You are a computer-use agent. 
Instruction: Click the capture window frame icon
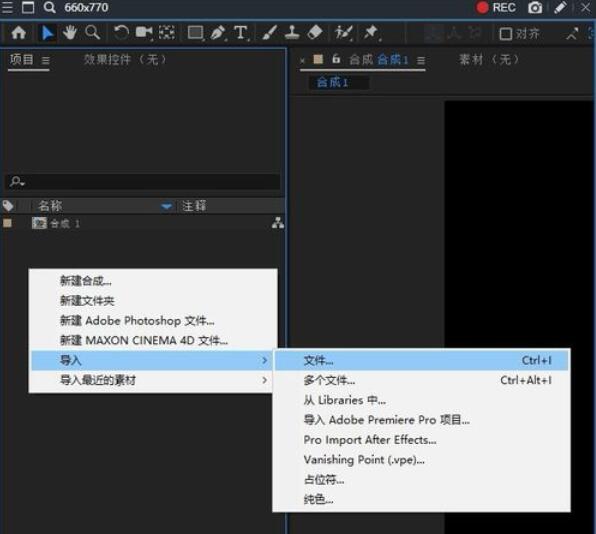tap(28, 8)
